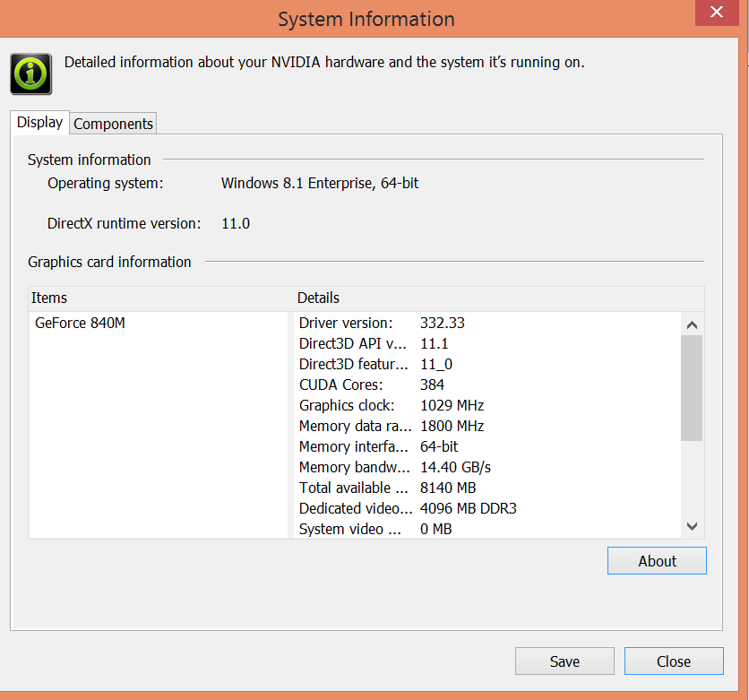The image size is (749, 700).
Task: Close the System Information window
Action: coord(717,13)
